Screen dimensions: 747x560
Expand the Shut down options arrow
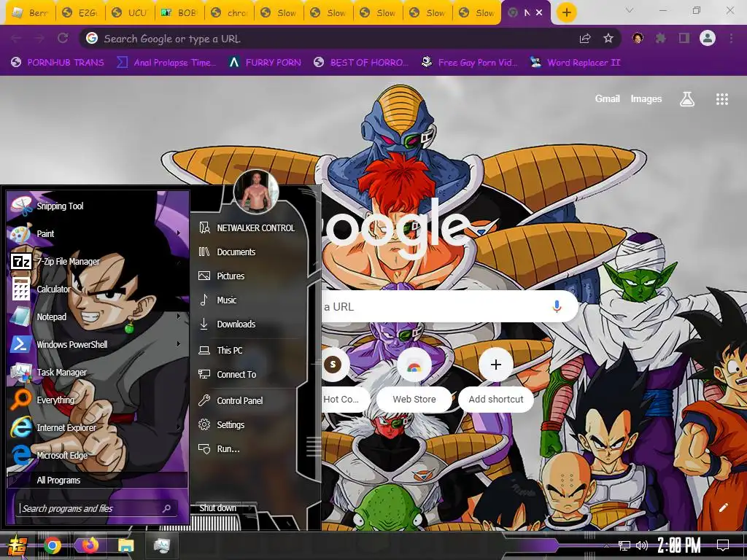[251, 508]
